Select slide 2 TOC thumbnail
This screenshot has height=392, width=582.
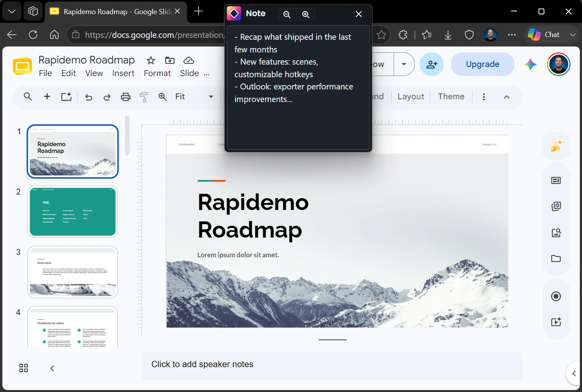[73, 212]
